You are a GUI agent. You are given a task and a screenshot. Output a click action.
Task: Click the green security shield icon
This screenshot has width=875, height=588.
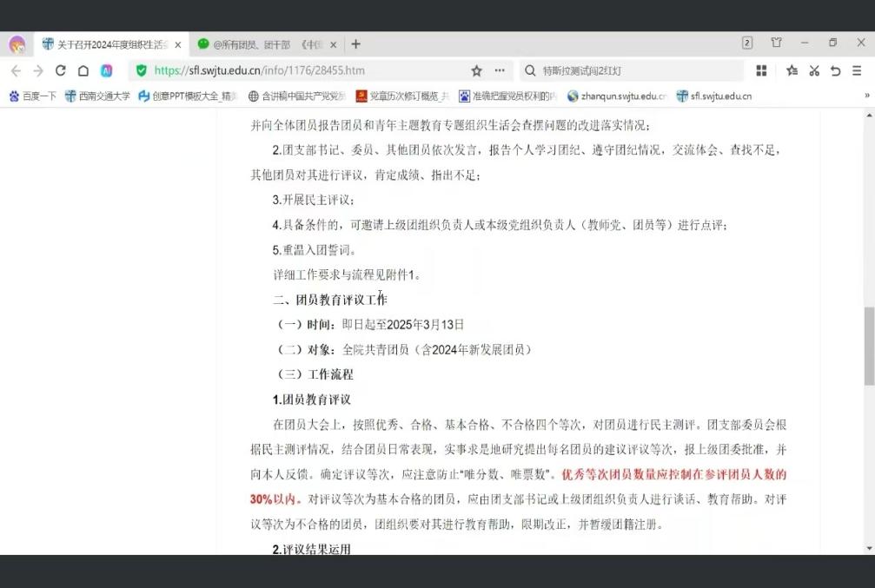142,70
